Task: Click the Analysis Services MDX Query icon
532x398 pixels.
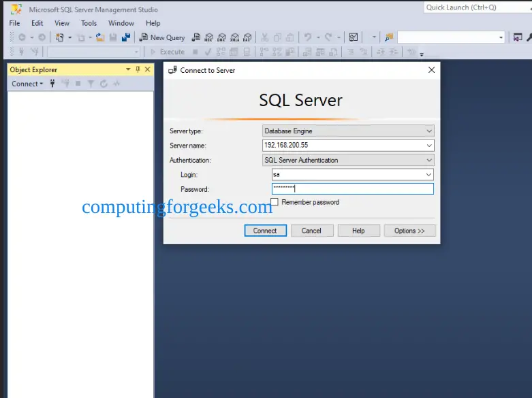Action: [209, 37]
